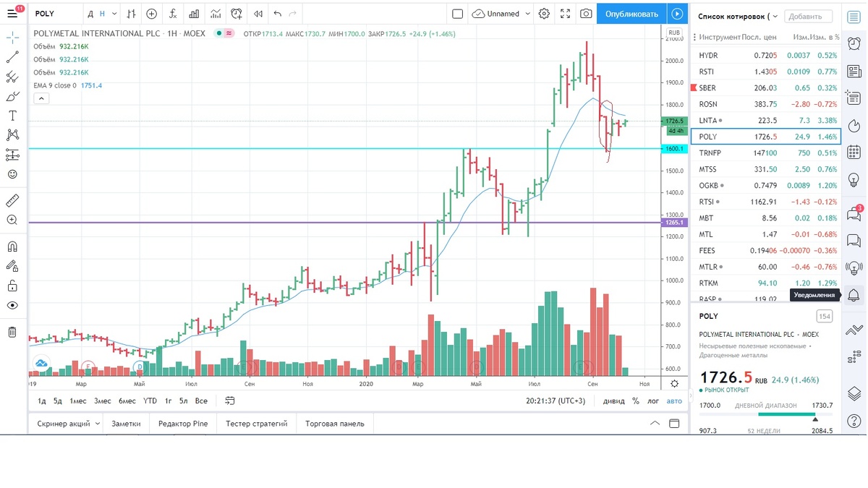
Task: Select the trend line drawing tool
Action: pos(12,56)
